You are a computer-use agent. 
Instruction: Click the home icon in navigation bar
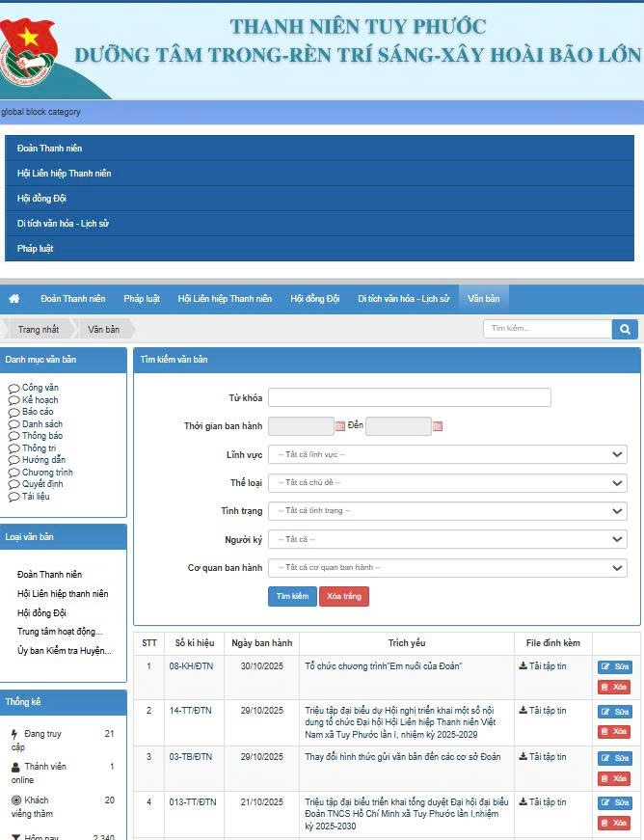coord(14,299)
